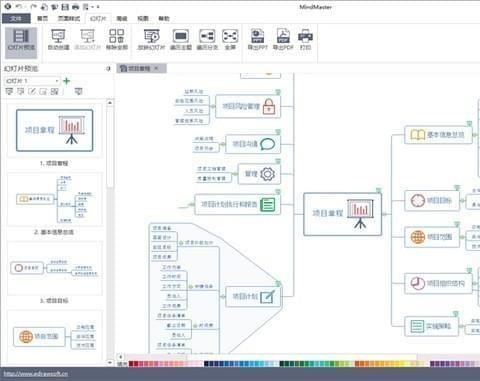Collapse the 项目章程 central node branch toggle
This screenshot has width=480, height=381.
(384, 214)
